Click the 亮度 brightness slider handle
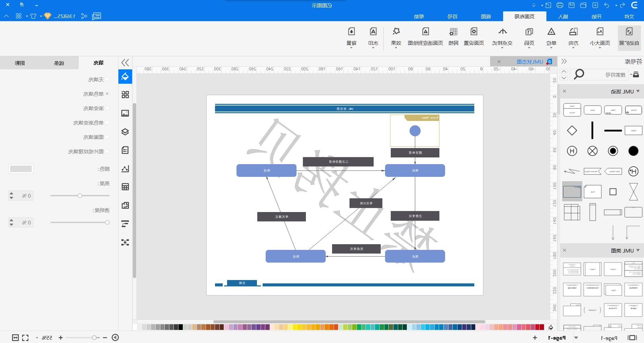Viewport: 644px width, 343px height. point(80,196)
